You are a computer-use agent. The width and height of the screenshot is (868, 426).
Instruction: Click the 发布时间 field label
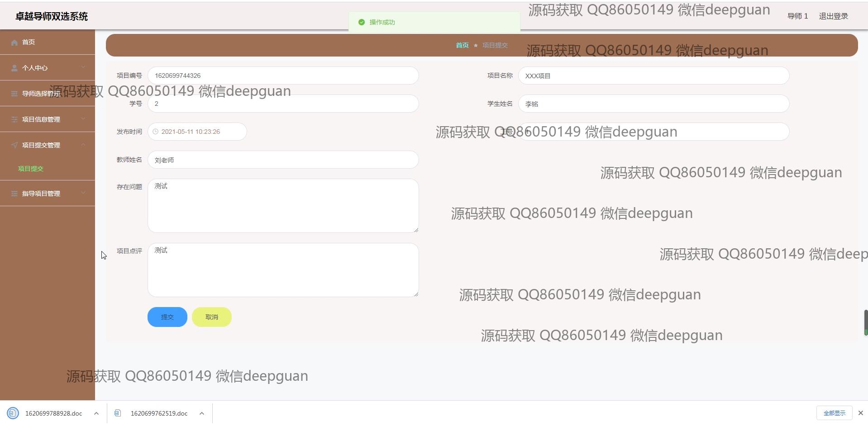tap(129, 132)
